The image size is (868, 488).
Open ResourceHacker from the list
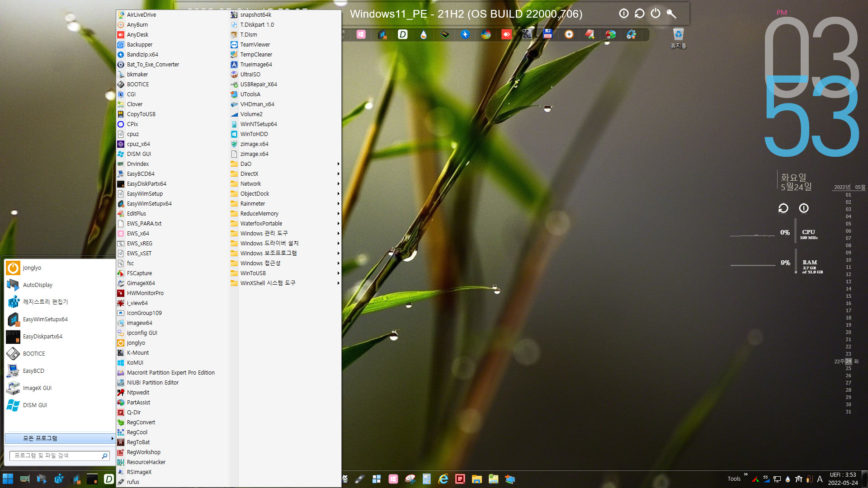pos(172,462)
